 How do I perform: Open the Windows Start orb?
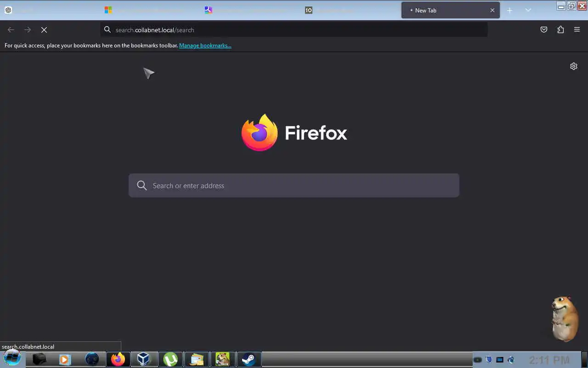pyautogui.click(x=12, y=358)
